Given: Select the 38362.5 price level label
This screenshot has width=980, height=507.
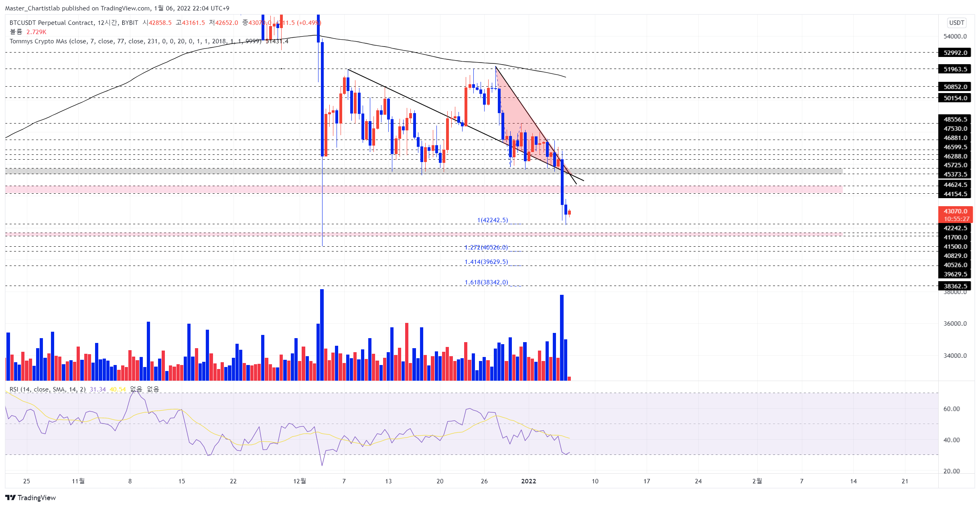Looking at the screenshot, I should click(955, 286).
